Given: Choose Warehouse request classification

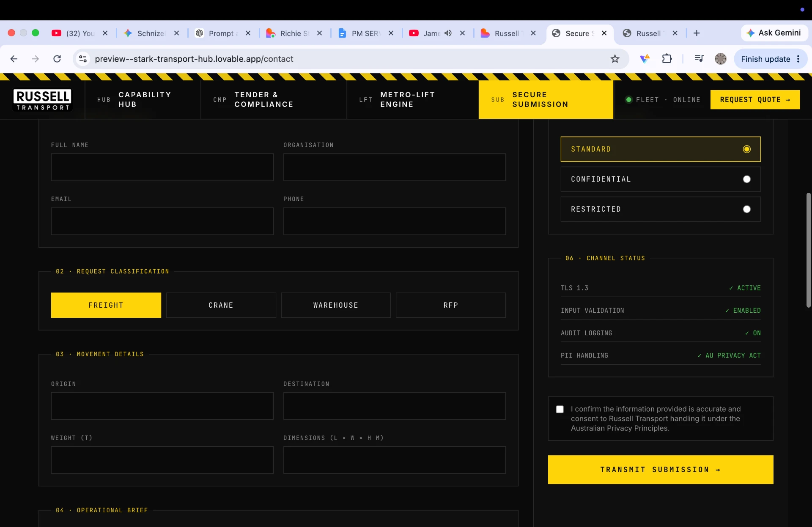Looking at the screenshot, I should pyautogui.click(x=336, y=305).
